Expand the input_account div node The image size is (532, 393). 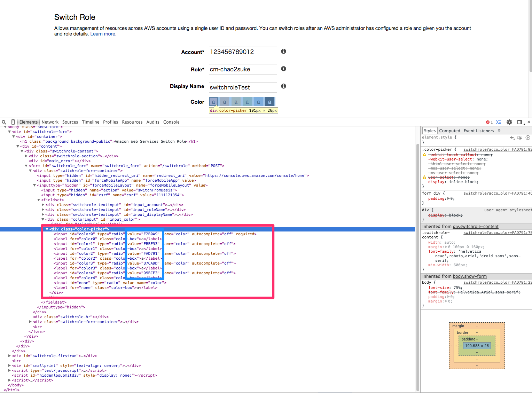[x=43, y=205]
